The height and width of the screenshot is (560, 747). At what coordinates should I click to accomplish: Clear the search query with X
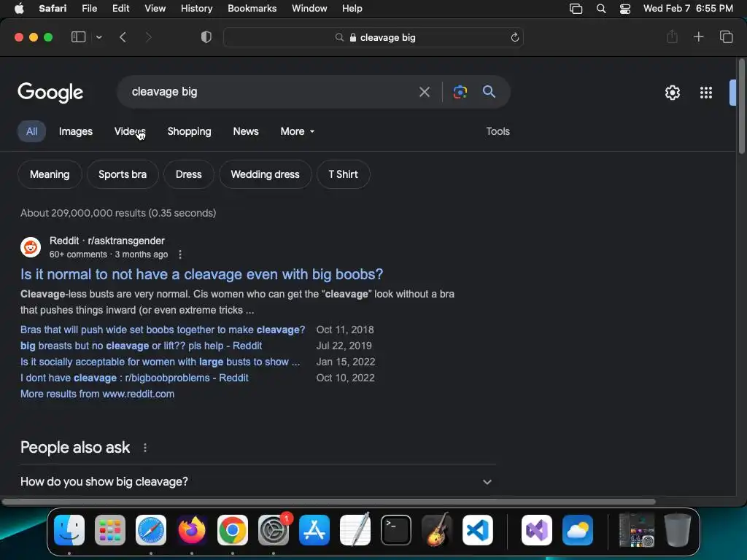424,92
